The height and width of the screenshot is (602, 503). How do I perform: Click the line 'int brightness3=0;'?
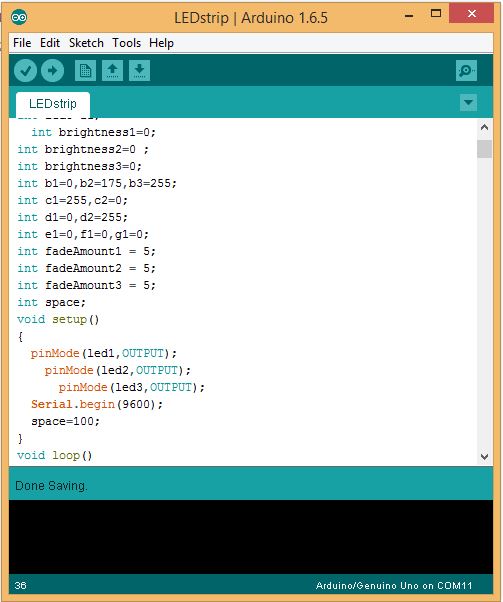[79, 166]
